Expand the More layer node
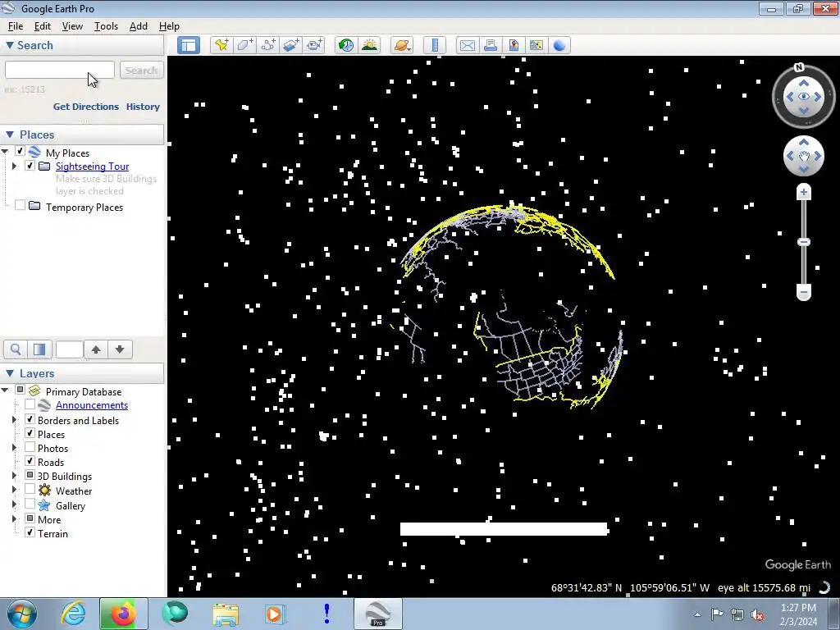 pos(15,518)
